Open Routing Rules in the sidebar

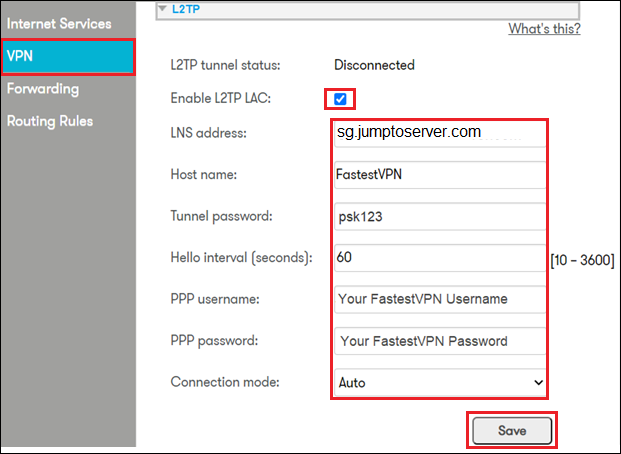tap(50, 121)
